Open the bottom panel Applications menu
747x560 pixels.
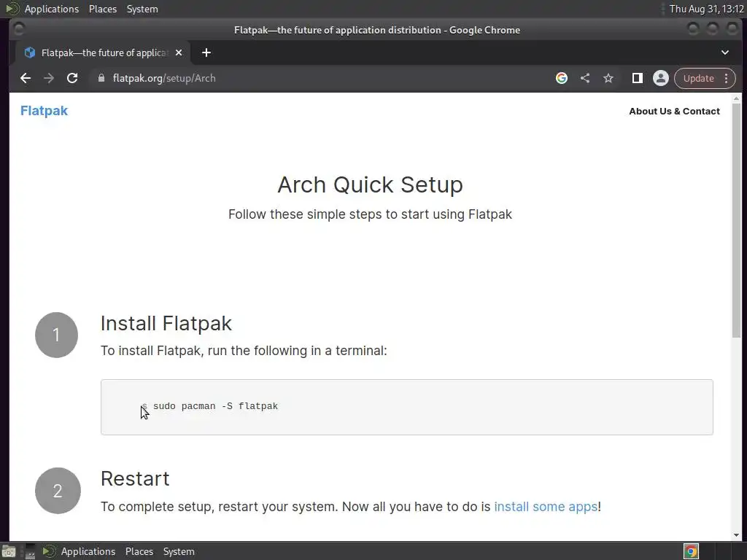click(88, 551)
